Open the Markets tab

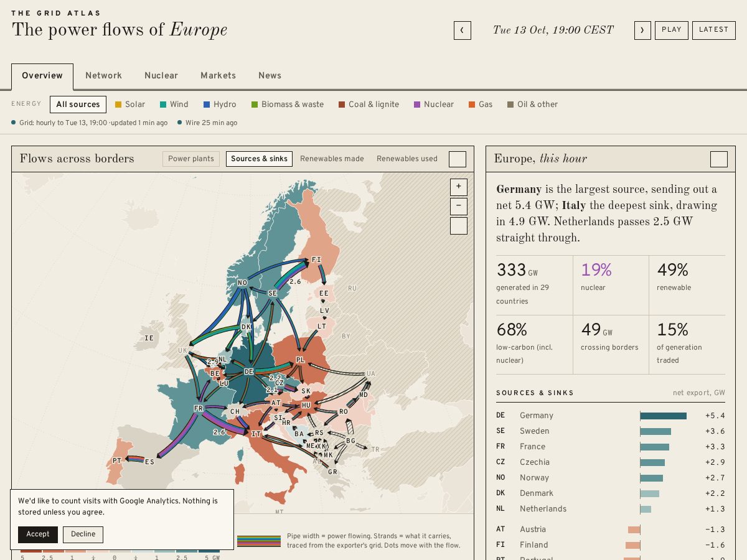[x=218, y=76]
